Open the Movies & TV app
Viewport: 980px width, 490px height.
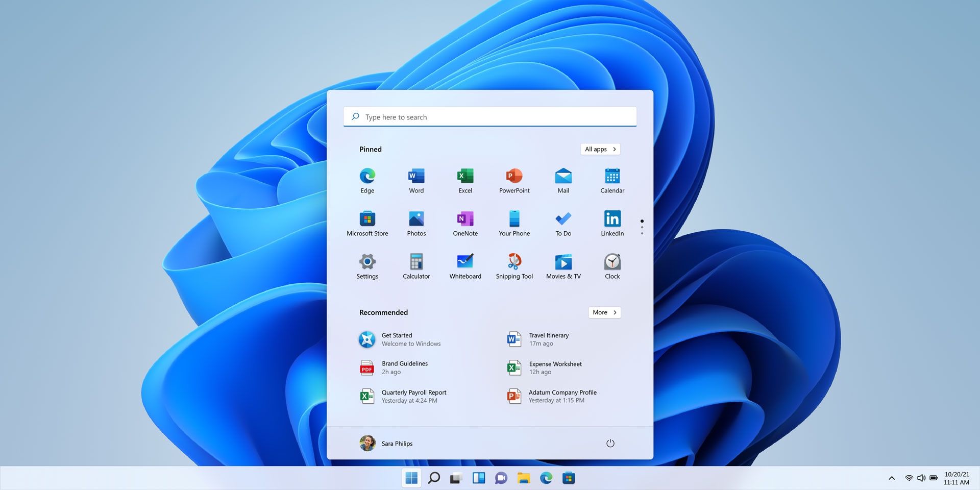tap(563, 263)
